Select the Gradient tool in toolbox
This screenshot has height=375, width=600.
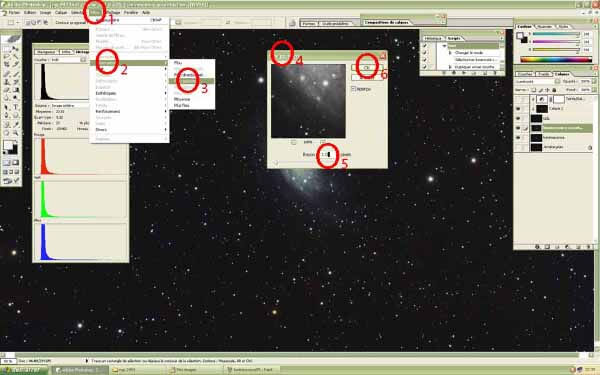point(16,90)
